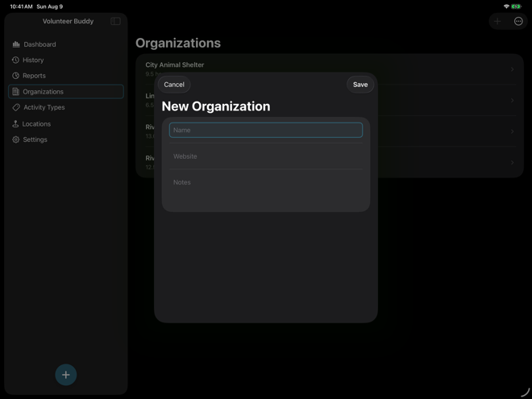The height and width of the screenshot is (399, 532).
Task: Click the Website input field
Action: pyautogui.click(x=266, y=156)
